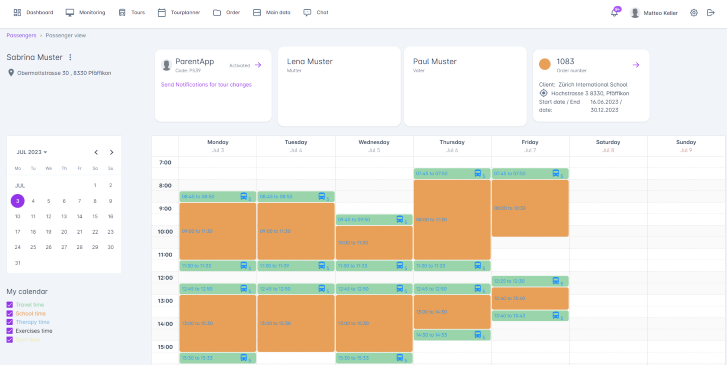Screen dimensions: 727x365
Task: Click bus icon on Monday 15:30 travel event
Action: 244,358
